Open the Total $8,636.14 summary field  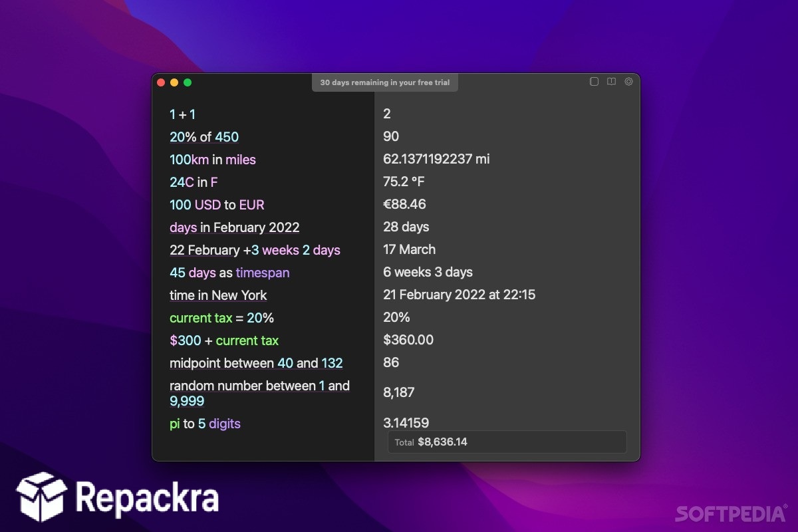pyautogui.click(x=507, y=442)
